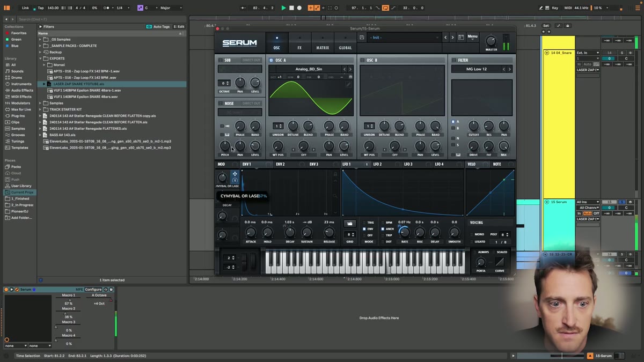The image size is (644, 362).
Task: Click the round record button in transport
Action: (299, 8)
